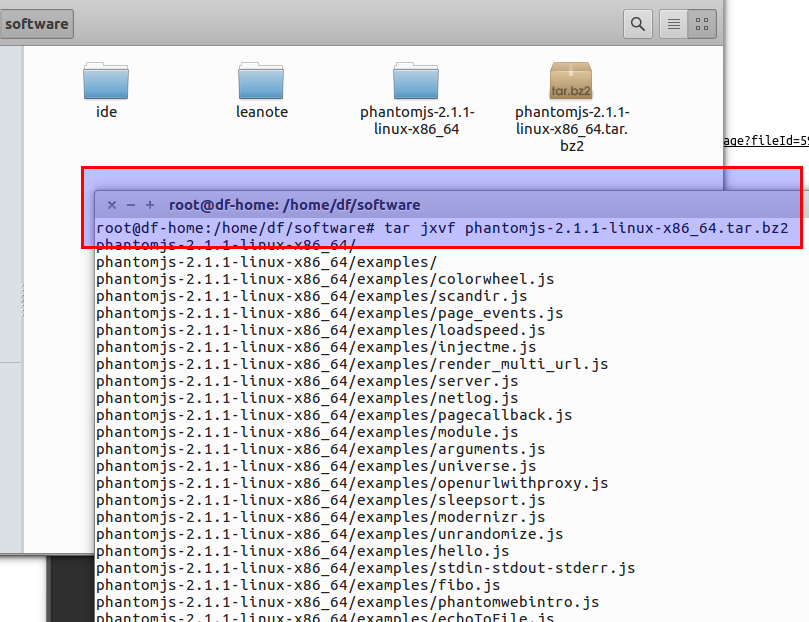Click the fileId link in background window
The image size is (809, 622).
pyautogui.click(x=766, y=141)
